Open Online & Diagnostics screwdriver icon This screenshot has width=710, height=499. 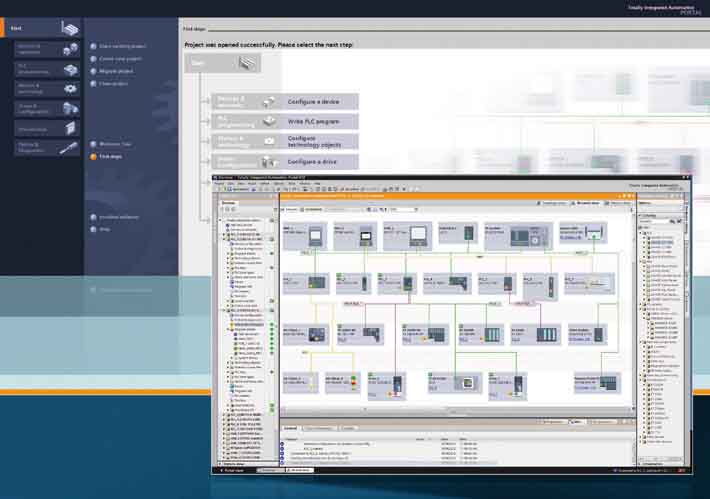(x=68, y=148)
